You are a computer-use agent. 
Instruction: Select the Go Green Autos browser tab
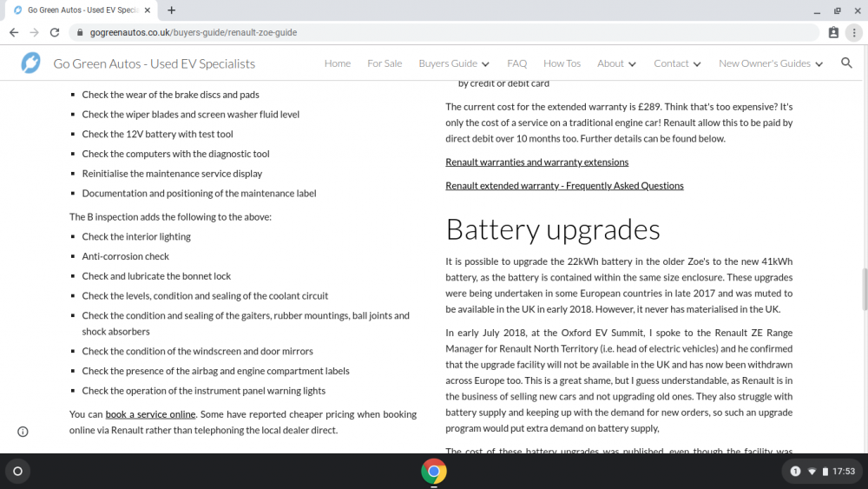click(x=83, y=10)
